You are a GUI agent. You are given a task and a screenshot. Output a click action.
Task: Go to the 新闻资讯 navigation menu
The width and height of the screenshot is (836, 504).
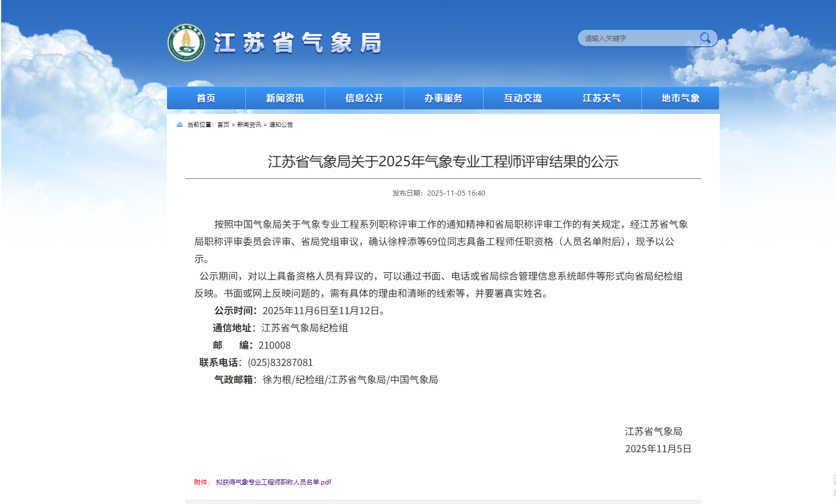coord(285,98)
